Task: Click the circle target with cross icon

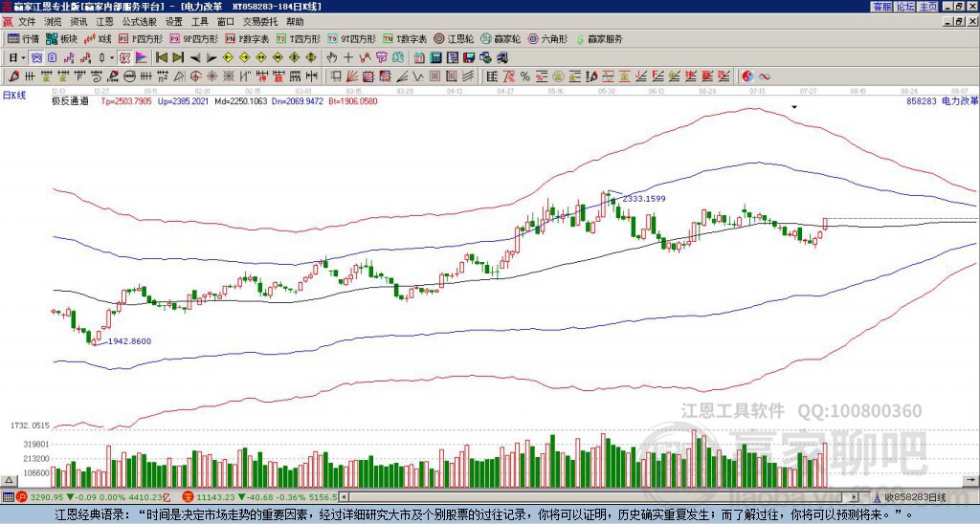Action: pyautogui.click(x=195, y=76)
